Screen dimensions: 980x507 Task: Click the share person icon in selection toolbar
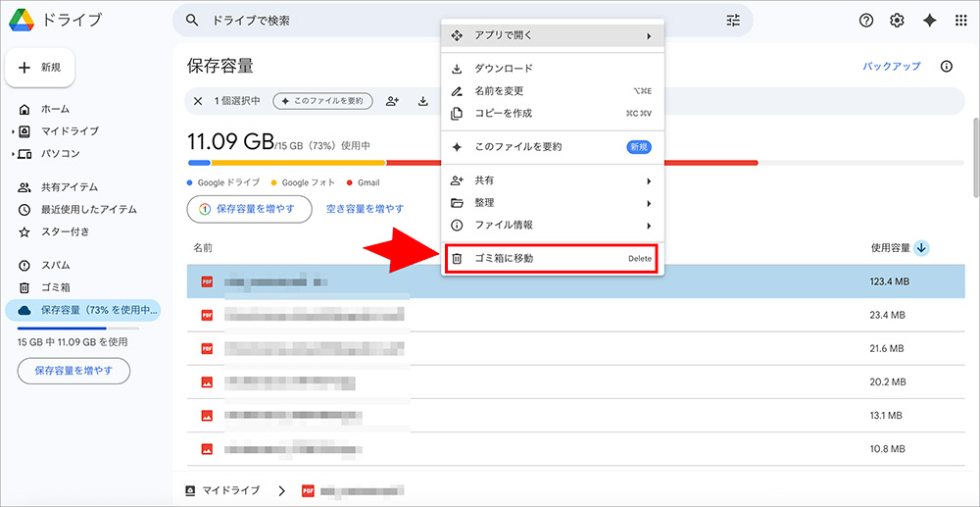[x=393, y=101]
